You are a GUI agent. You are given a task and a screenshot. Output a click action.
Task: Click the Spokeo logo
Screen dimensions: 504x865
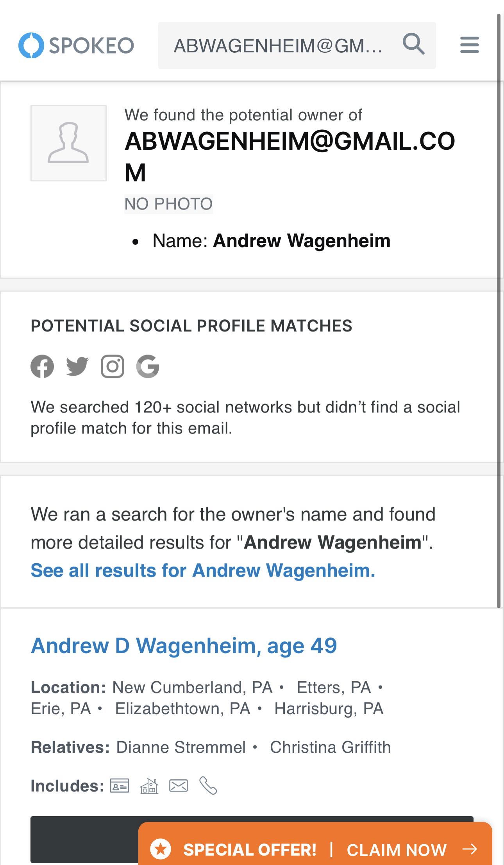tap(76, 45)
